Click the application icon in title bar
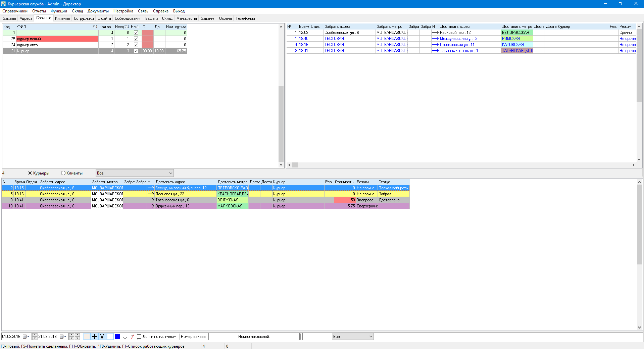The width and height of the screenshot is (644, 349). (3, 4)
